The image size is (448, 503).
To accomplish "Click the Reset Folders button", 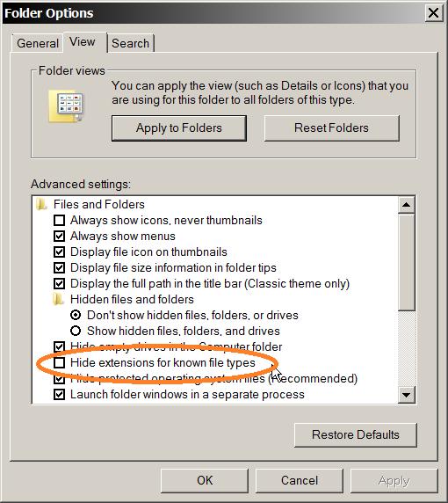I will pyautogui.click(x=332, y=128).
